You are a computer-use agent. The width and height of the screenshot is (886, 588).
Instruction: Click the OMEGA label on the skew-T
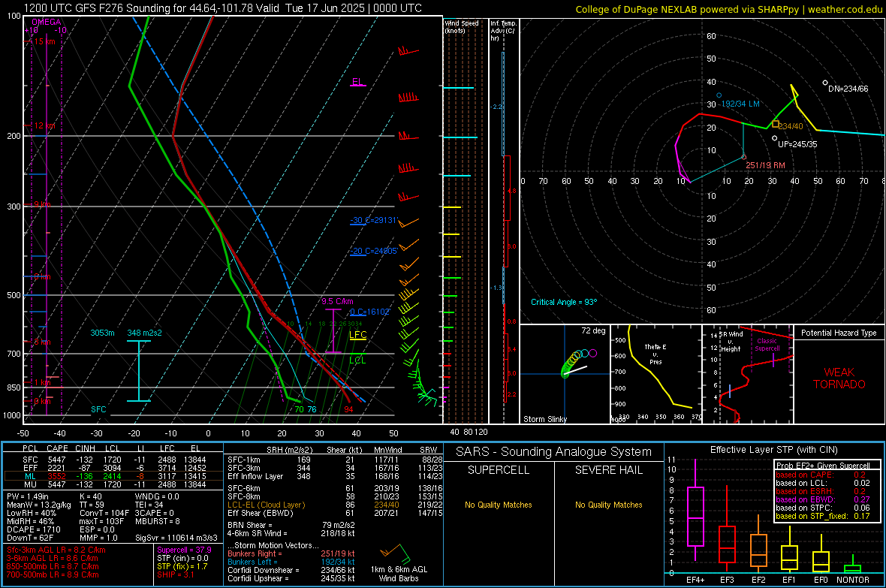[47, 22]
